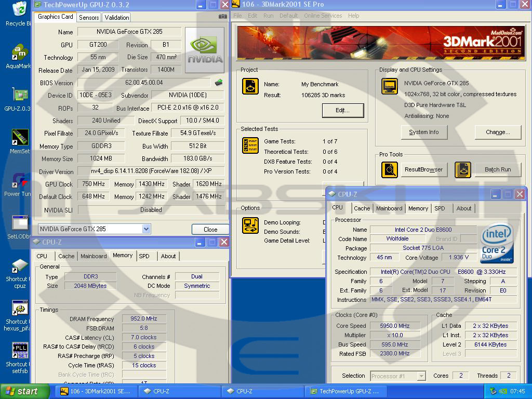Click the Core Voltage value 1.936 V
Viewport: 532px width, 399px height.
click(459, 257)
